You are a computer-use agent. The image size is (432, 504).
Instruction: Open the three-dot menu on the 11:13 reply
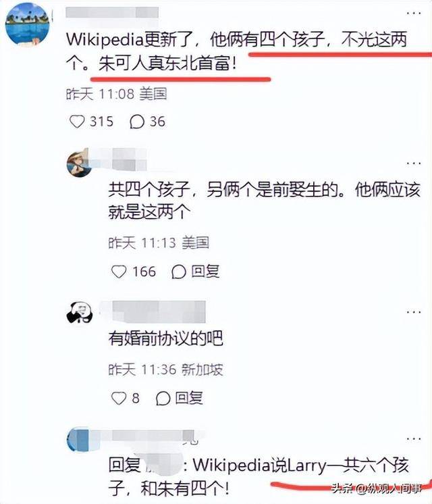pos(414,163)
